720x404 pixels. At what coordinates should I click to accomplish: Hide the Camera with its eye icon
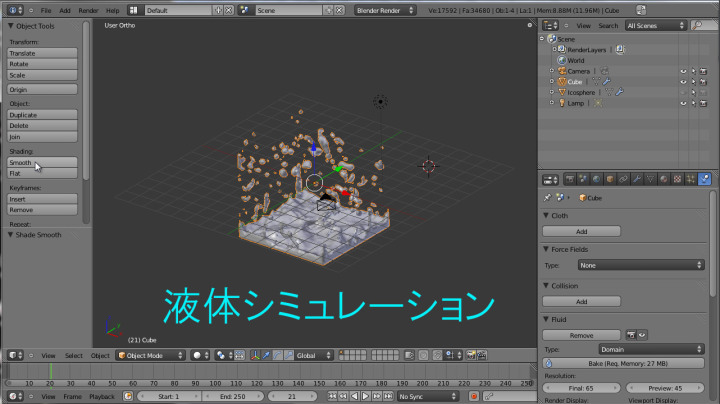(684, 71)
